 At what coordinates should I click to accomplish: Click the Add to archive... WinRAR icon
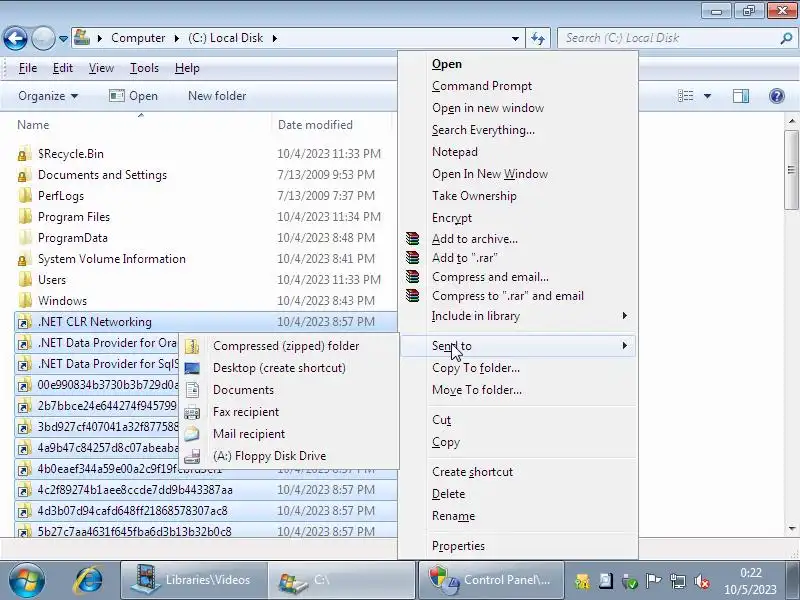tap(412, 238)
